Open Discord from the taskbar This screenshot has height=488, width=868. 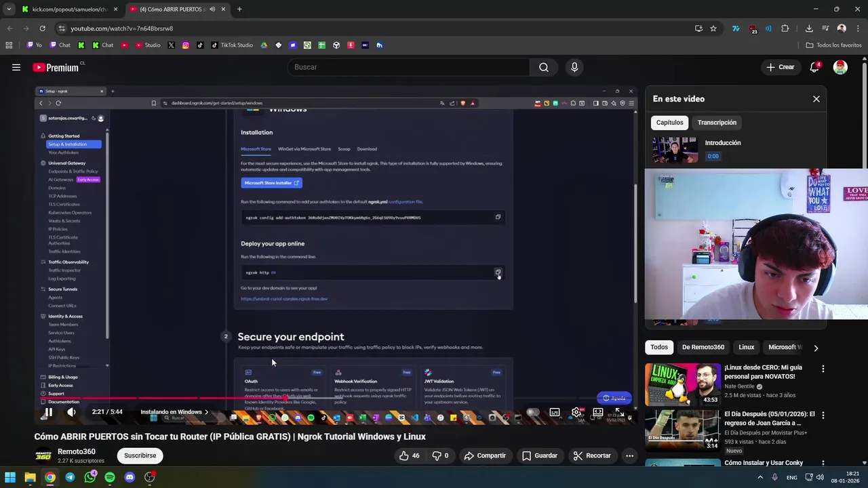click(x=130, y=477)
